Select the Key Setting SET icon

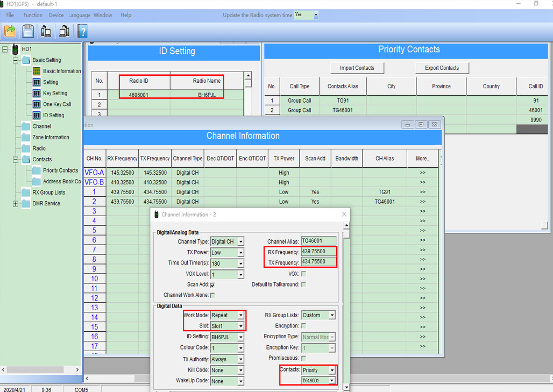click(x=37, y=93)
